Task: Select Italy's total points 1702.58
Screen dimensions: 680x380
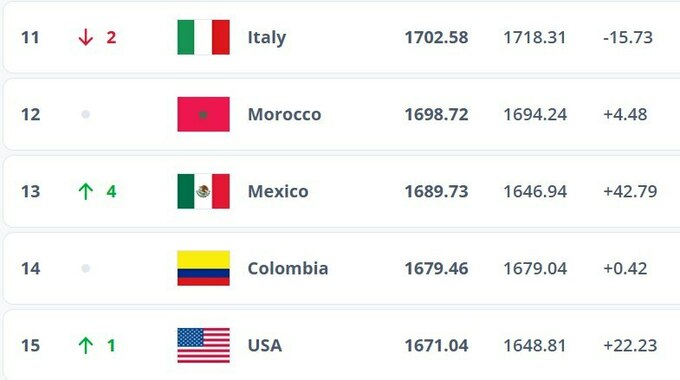Action: 436,37
